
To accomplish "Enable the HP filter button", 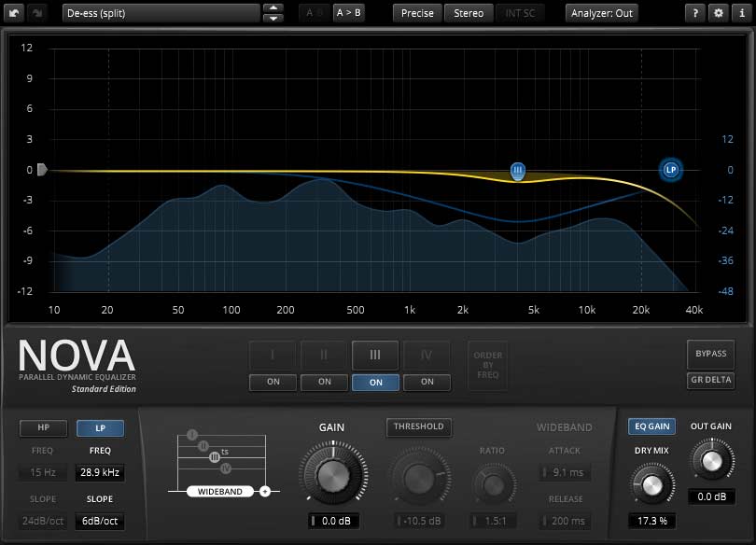I will point(43,428).
